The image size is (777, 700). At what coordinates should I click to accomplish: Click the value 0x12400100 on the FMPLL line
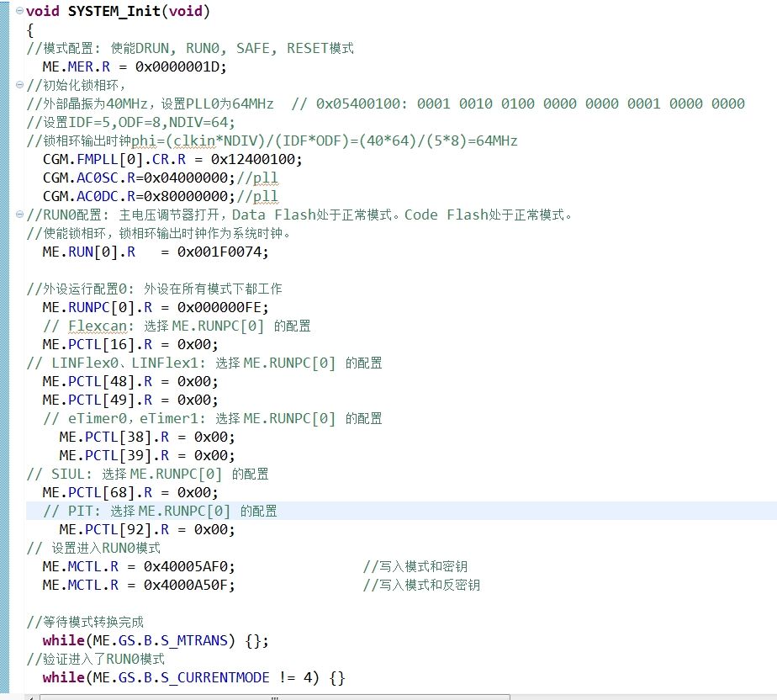pos(252,159)
